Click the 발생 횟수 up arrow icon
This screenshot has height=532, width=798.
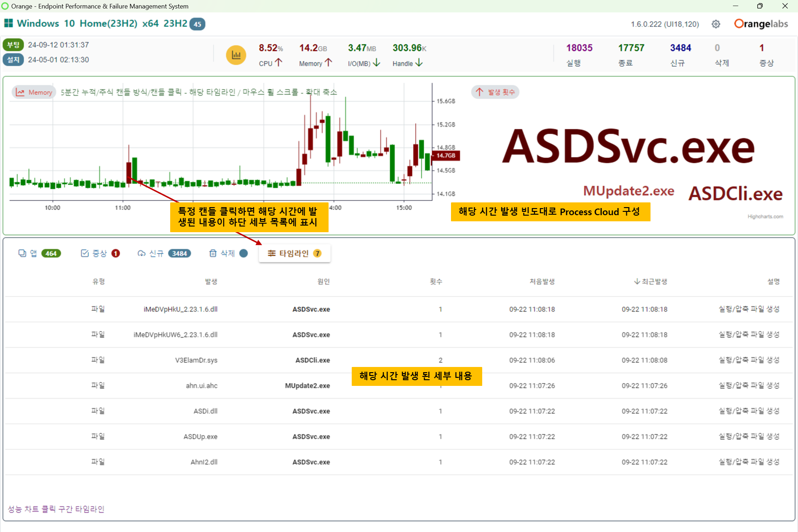click(x=479, y=92)
